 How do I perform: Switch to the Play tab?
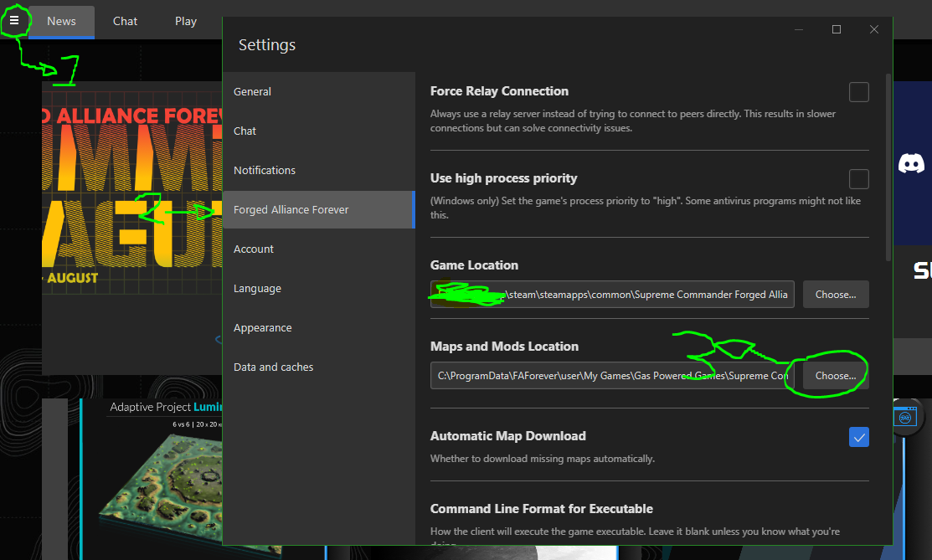pyautogui.click(x=185, y=22)
